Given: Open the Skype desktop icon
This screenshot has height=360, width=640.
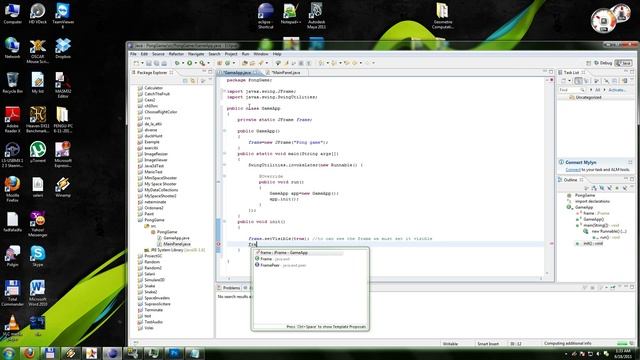Looking at the screenshot, I should click(38, 256).
